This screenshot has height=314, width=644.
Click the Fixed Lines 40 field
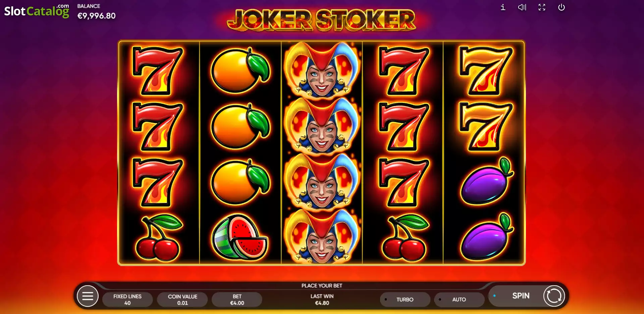coord(127,299)
